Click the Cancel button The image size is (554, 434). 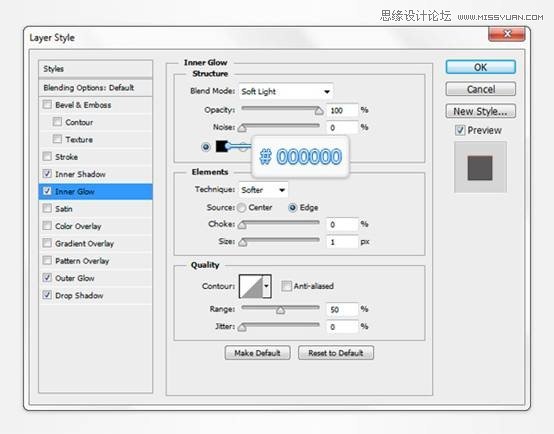coord(481,89)
